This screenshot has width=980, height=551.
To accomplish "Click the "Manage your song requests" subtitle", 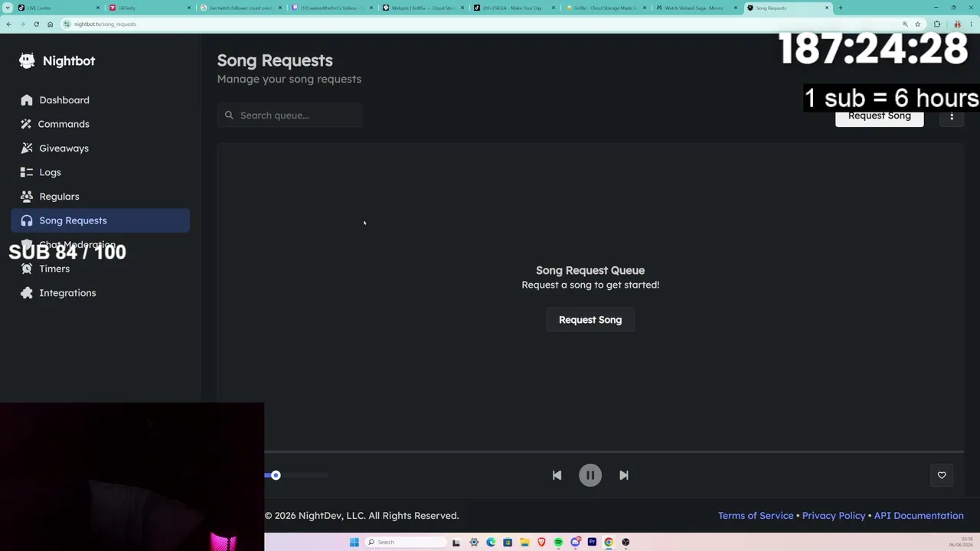I will coord(289,79).
